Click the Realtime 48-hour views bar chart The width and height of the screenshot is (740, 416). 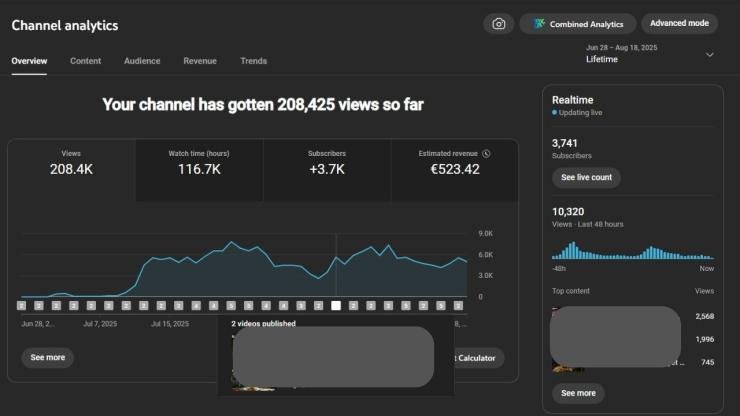[632, 251]
